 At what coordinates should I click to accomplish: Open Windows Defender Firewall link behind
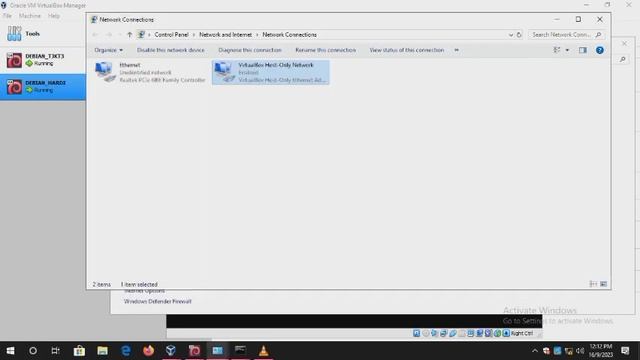pos(158,301)
